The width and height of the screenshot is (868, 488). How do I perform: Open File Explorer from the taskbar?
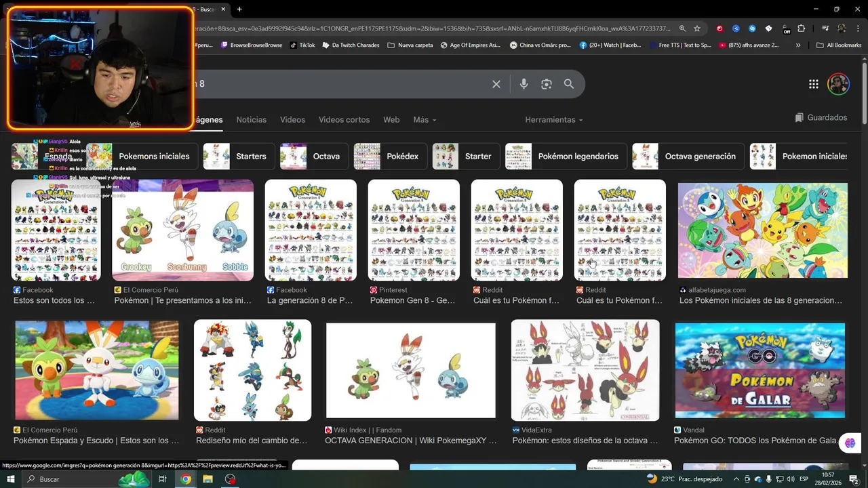click(x=208, y=479)
